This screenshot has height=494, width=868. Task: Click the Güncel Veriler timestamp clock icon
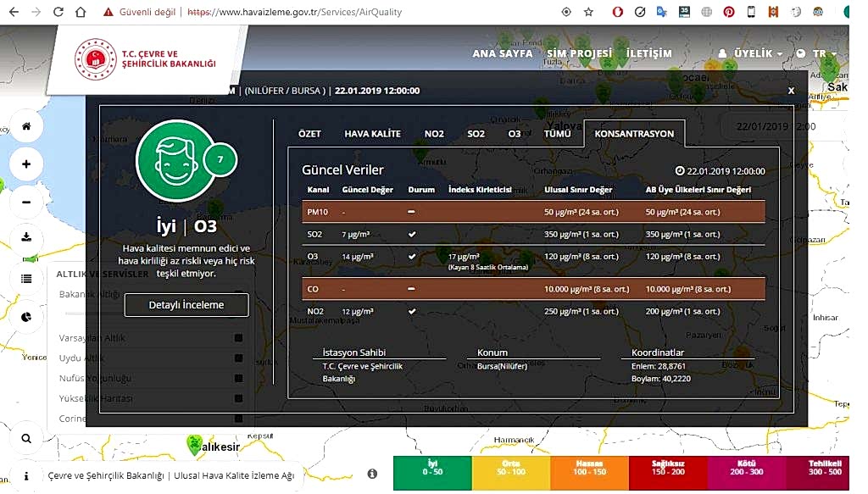pyautogui.click(x=680, y=171)
